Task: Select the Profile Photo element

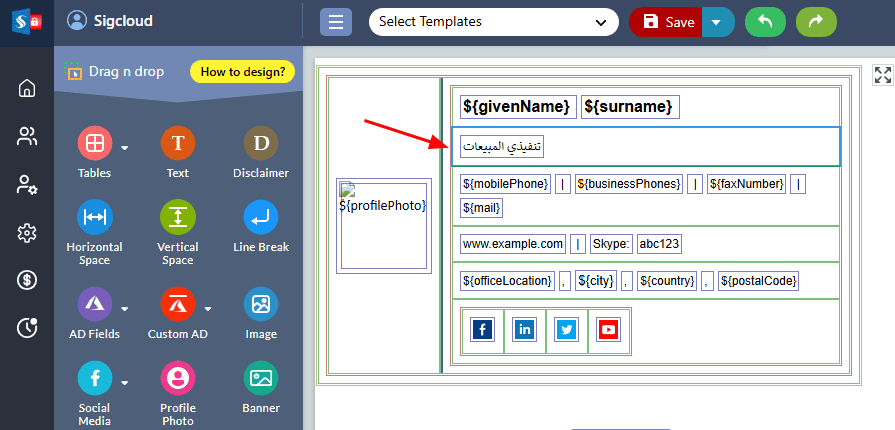Action: [177, 378]
